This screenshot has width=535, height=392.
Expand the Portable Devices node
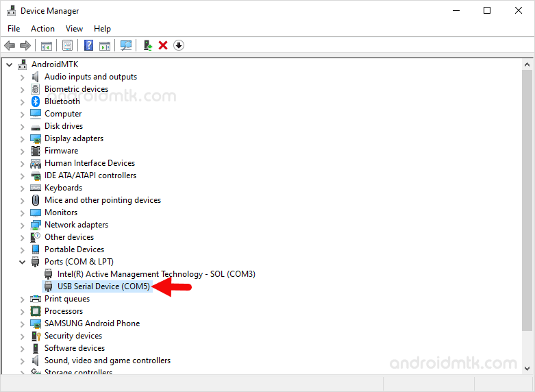tap(22, 250)
